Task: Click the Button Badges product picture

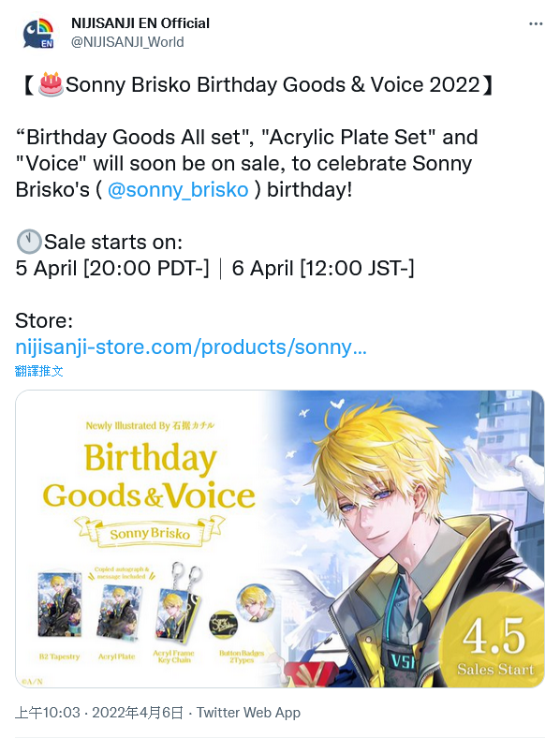Action: coord(242,609)
